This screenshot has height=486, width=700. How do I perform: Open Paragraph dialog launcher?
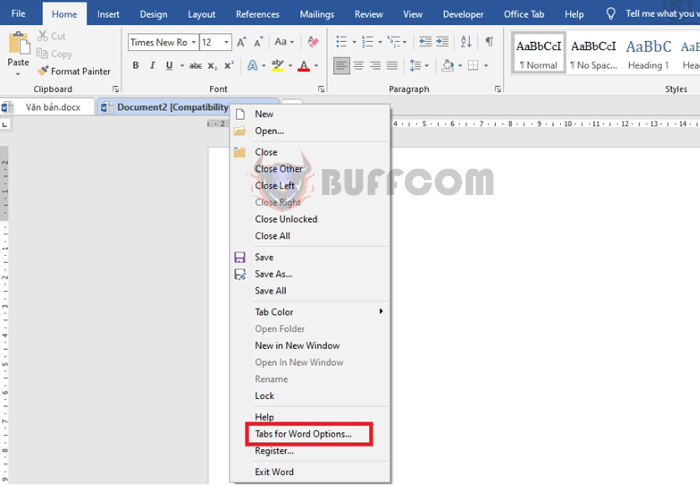point(498,89)
